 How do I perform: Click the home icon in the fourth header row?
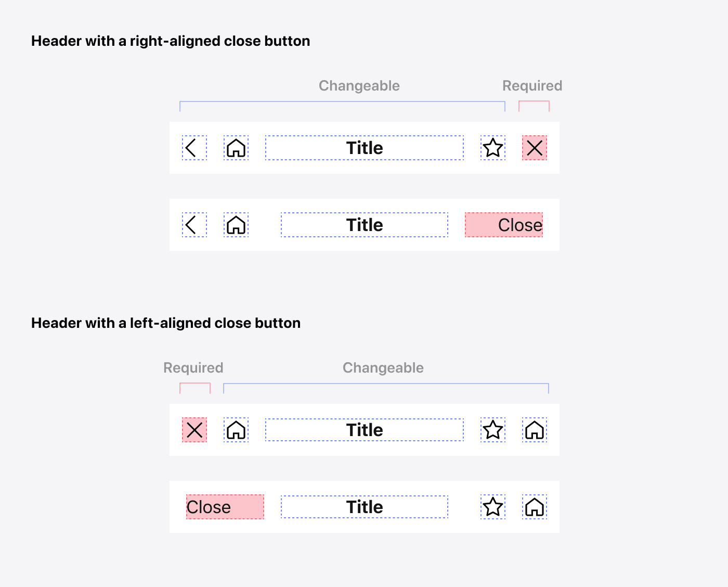(535, 507)
